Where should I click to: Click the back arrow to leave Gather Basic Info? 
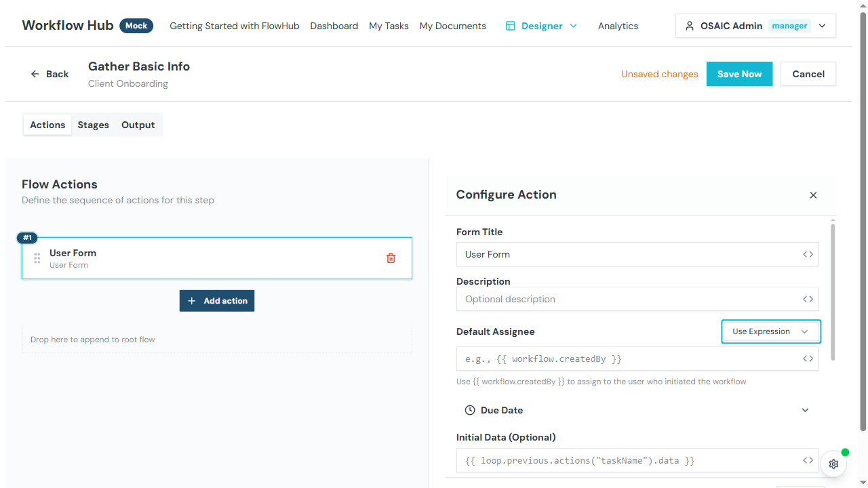35,74
